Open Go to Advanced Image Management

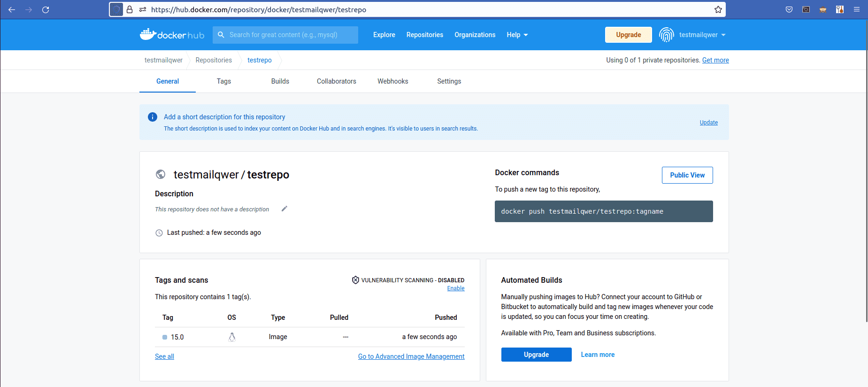(411, 356)
